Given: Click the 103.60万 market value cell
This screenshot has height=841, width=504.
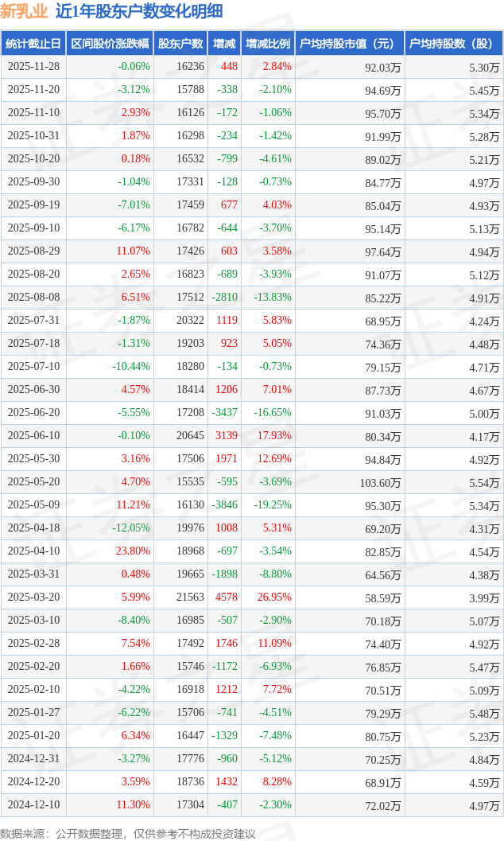Looking at the screenshot, I should [380, 482].
